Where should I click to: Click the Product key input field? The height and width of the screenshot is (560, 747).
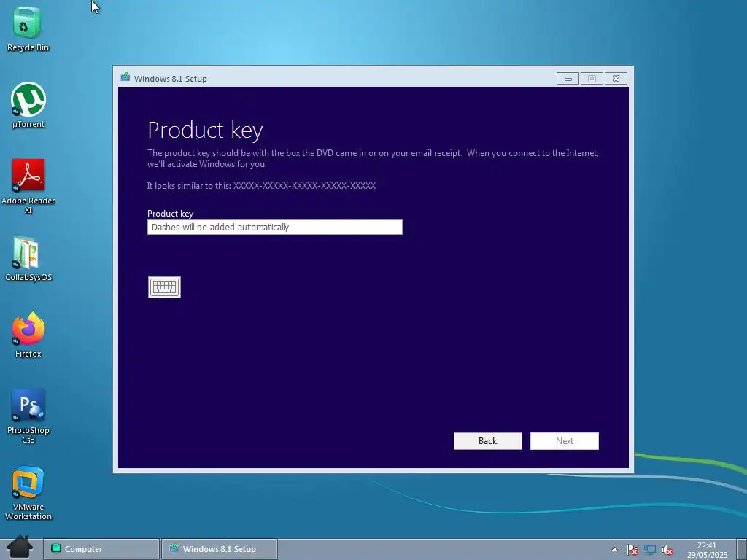pos(275,227)
